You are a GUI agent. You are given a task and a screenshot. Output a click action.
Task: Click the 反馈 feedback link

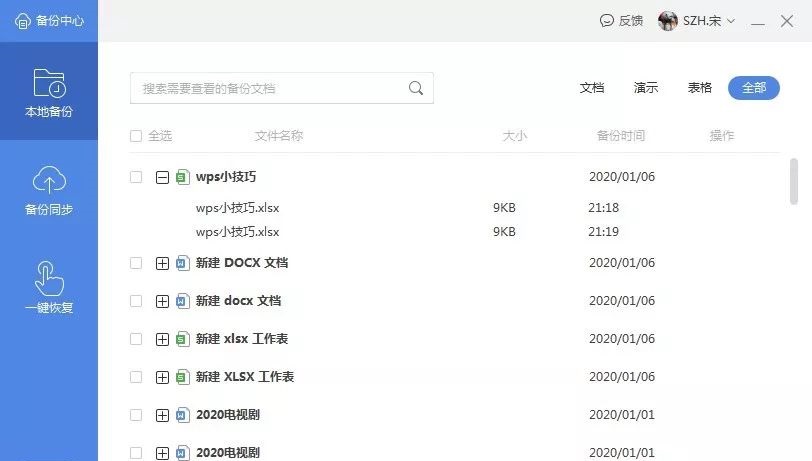click(631, 21)
